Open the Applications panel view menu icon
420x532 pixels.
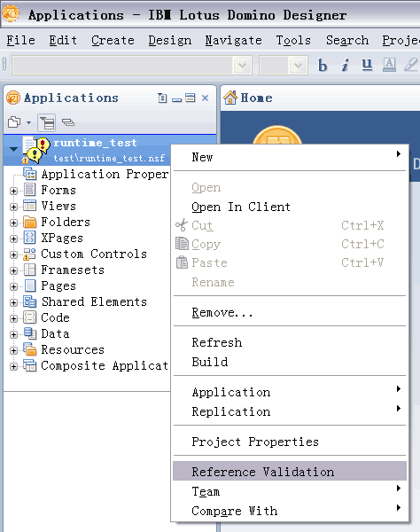point(162,98)
